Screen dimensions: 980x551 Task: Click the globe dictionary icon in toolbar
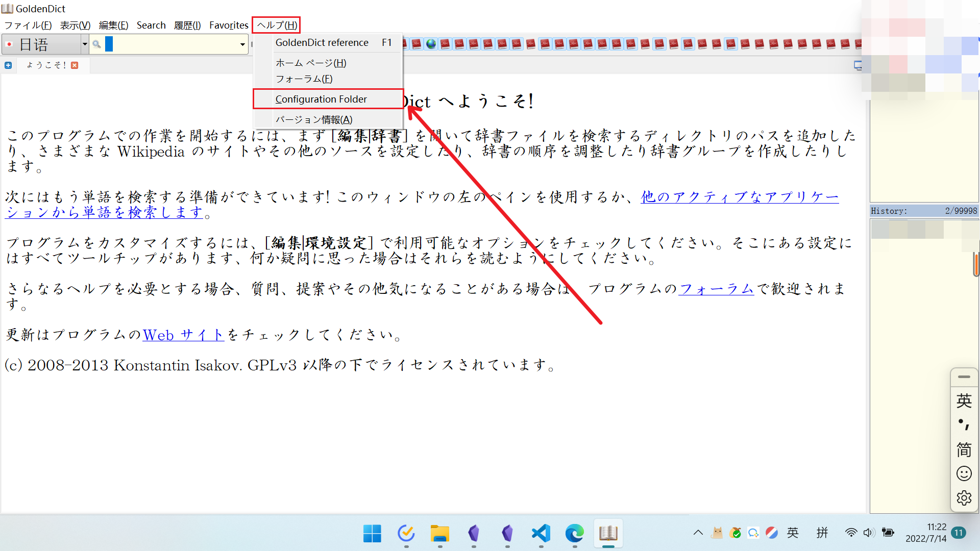(431, 44)
